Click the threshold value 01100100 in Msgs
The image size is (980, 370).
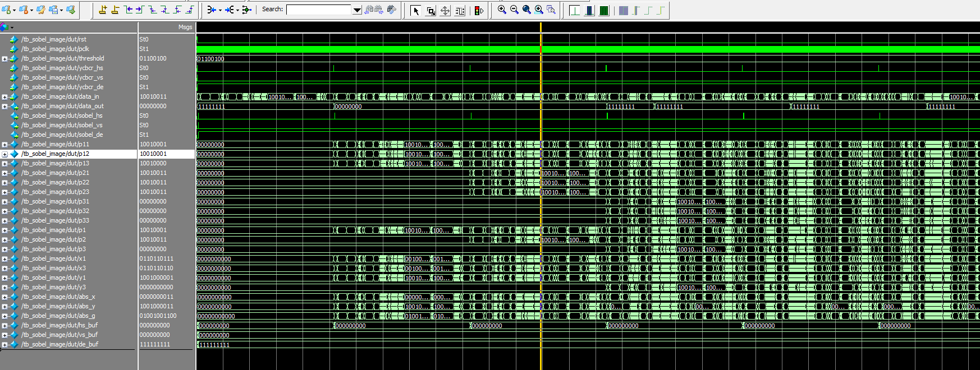(153, 58)
